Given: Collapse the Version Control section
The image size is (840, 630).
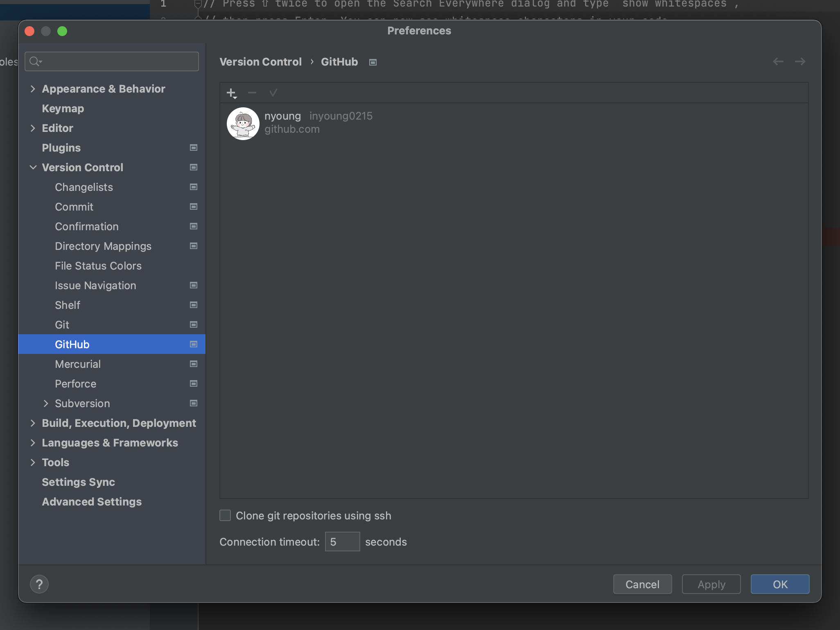Looking at the screenshot, I should pos(33,168).
